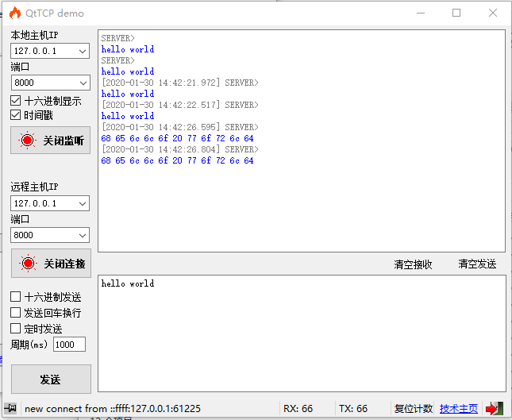
Task: Click the red light icon on 关闭连接
Action: click(28, 264)
